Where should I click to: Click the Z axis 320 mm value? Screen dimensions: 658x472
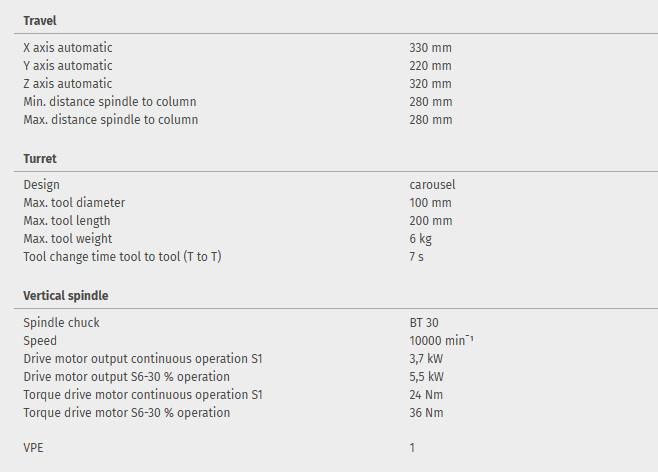point(430,84)
